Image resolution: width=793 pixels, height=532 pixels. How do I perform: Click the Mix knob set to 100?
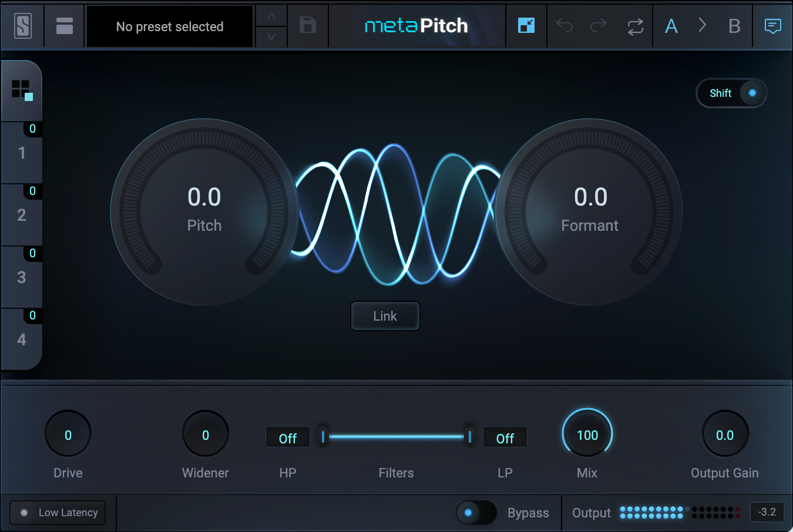[587, 435]
